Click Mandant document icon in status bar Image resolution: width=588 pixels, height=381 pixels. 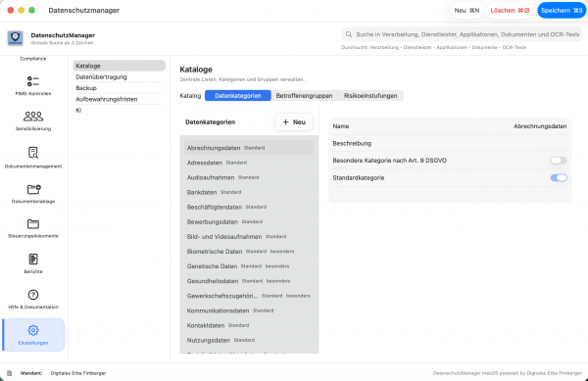click(x=10, y=373)
